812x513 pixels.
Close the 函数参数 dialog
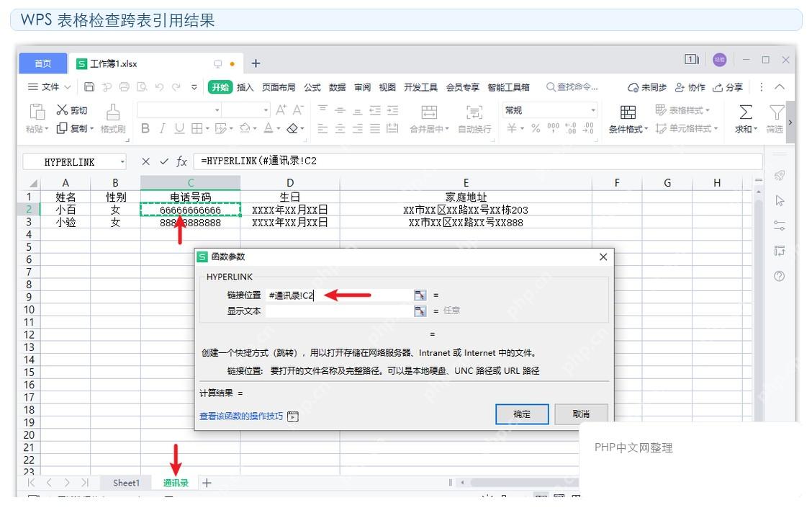(603, 257)
